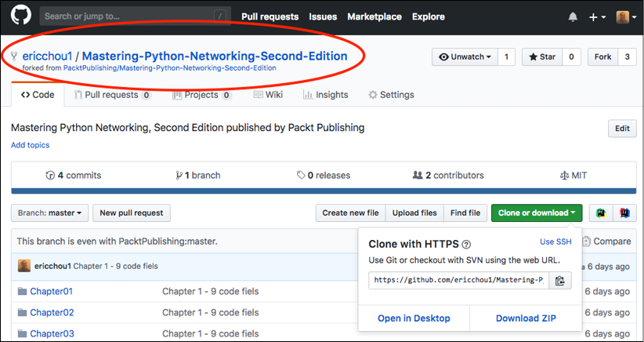
Task: Click the help icon next to Clone with HTTPS
Action: click(466, 245)
